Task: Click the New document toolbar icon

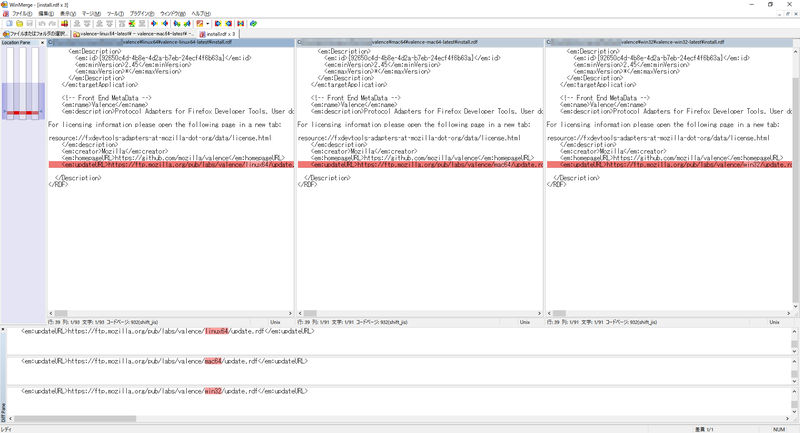Action: (9, 23)
